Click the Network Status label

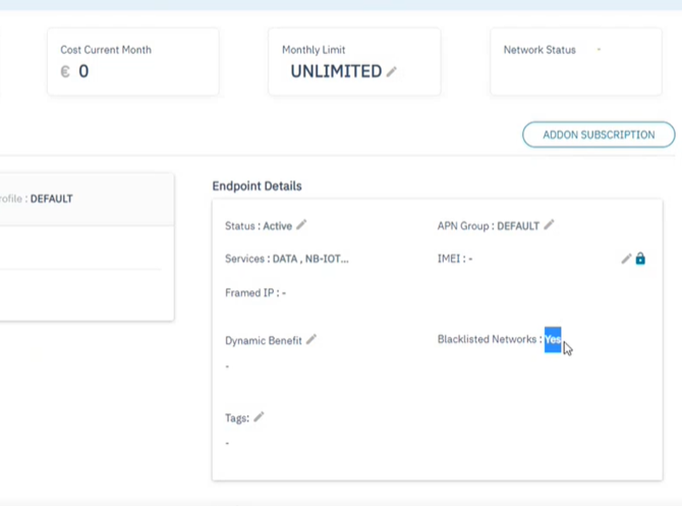click(x=539, y=50)
